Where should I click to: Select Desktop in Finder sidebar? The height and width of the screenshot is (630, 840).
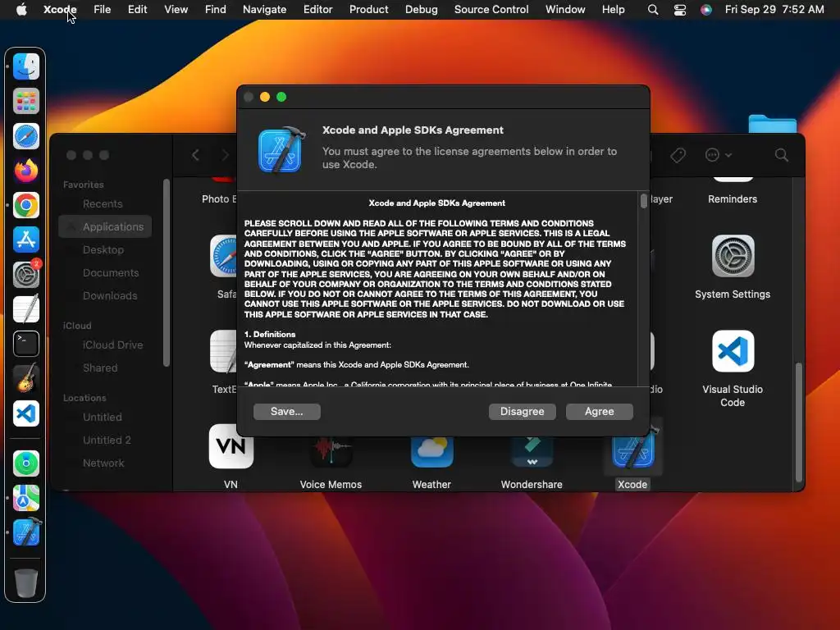(x=103, y=249)
